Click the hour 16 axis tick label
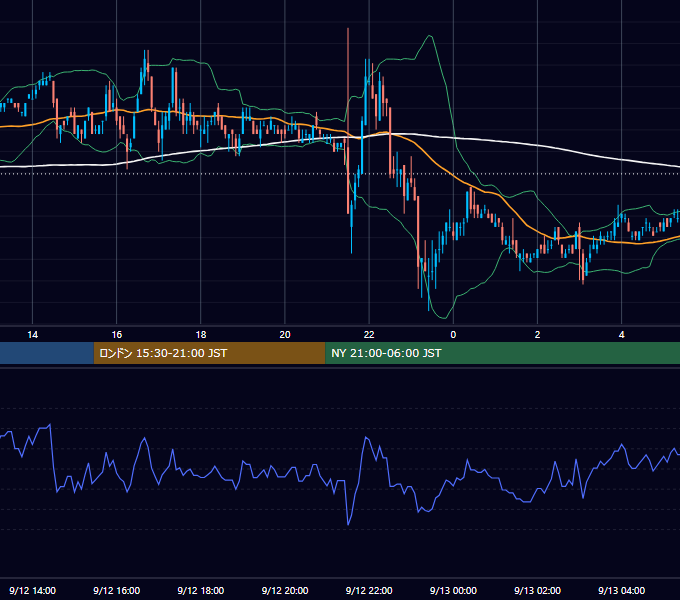This screenshot has width=680, height=600. [117, 335]
